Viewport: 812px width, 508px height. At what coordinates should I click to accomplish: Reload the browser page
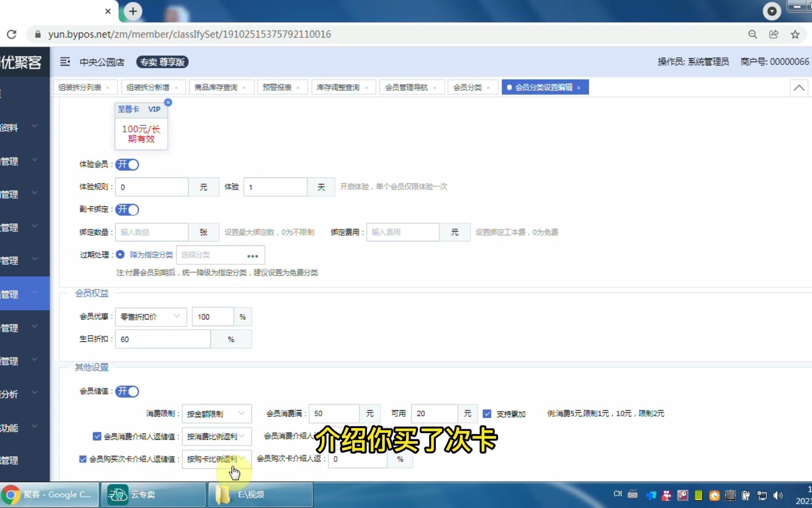point(12,34)
